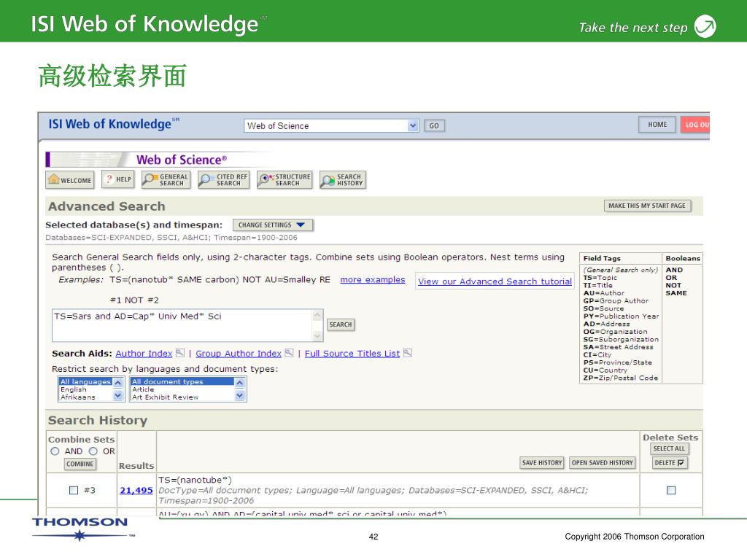
Task: Open the Full Source Titles List link
Action: coord(352,354)
